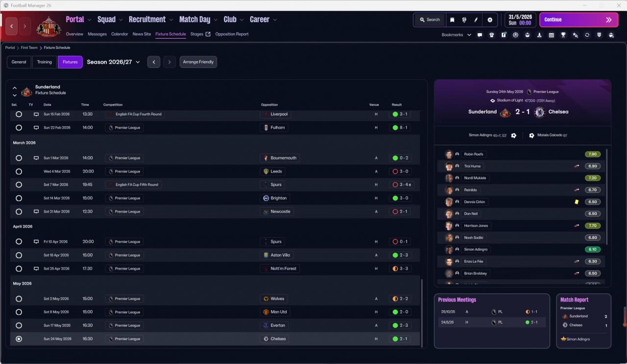This screenshot has width=627, height=364.
Task: Select the Man Utd fixture radio button
Action: pyautogui.click(x=19, y=312)
